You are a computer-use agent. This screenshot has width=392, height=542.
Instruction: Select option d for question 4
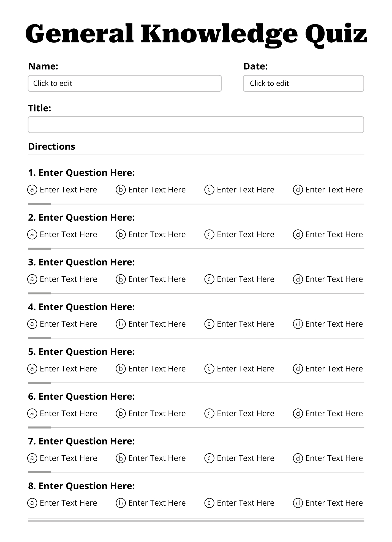tap(298, 324)
